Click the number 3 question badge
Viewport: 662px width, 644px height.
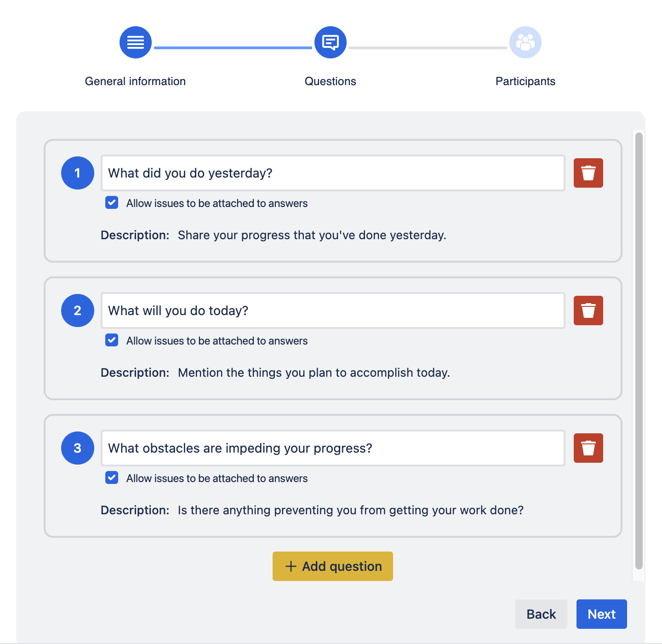click(x=78, y=448)
